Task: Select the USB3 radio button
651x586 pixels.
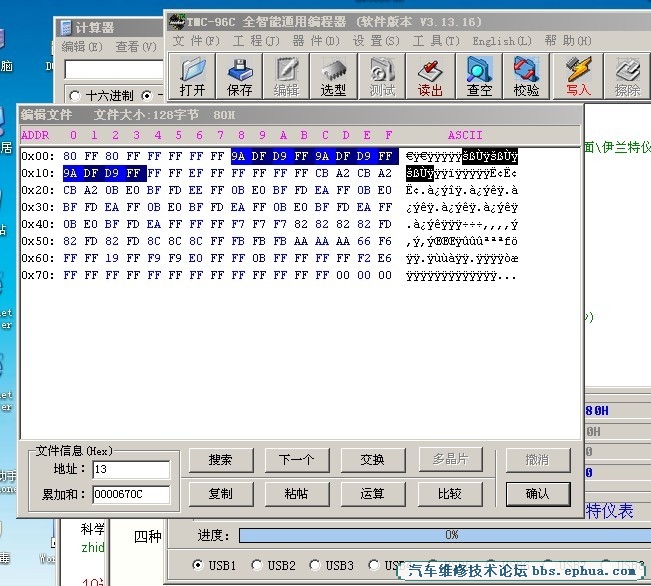Action: pos(315,565)
